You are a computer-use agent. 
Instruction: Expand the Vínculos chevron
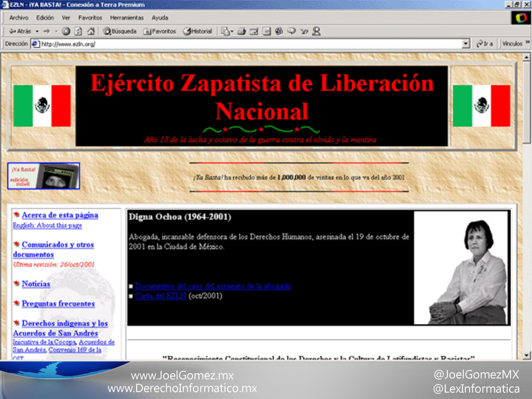527,43
